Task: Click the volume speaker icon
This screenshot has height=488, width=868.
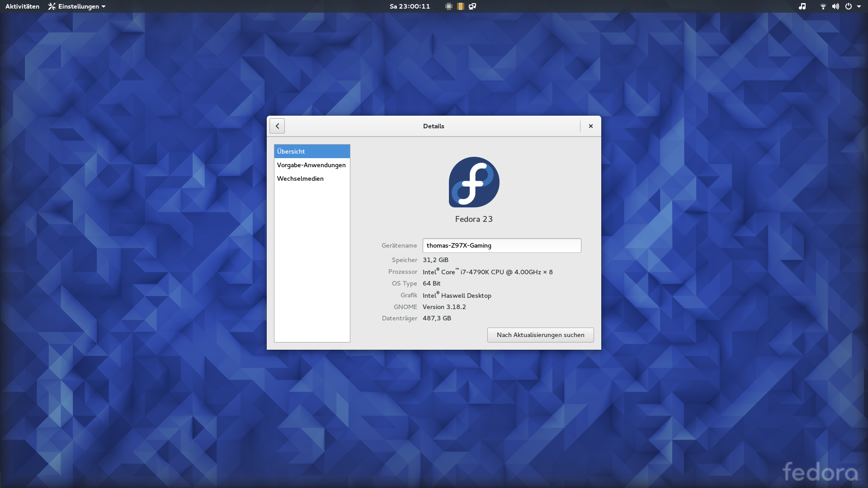Action: click(835, 6)
